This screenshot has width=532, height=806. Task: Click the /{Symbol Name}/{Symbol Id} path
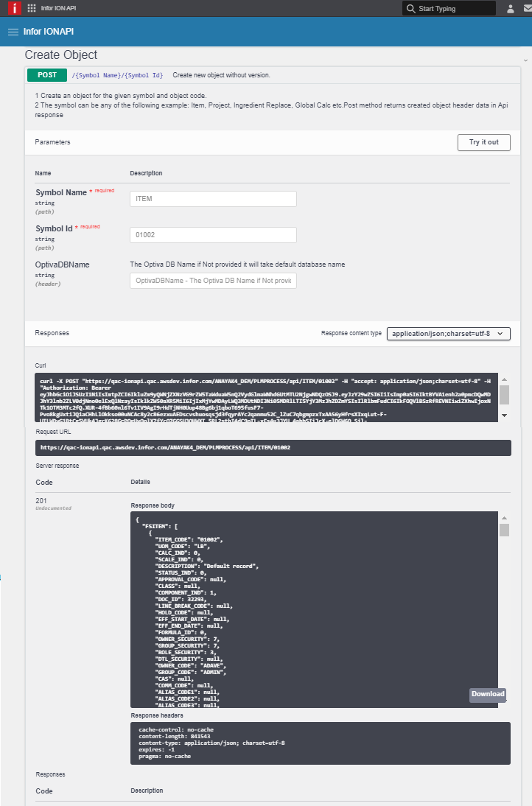coord(117,75)
